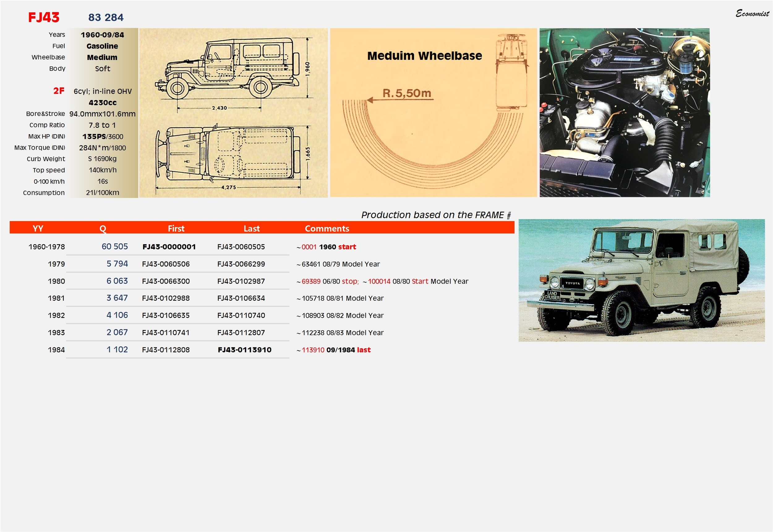Select frame number FJ43-0066299
The width and height of the screenshot is (773, 532).
pos(241,264)
